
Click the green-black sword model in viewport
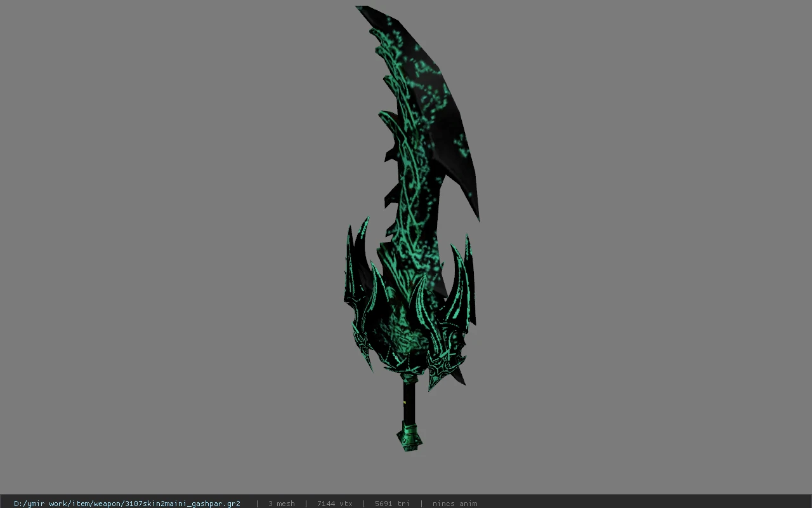(412, 229)
